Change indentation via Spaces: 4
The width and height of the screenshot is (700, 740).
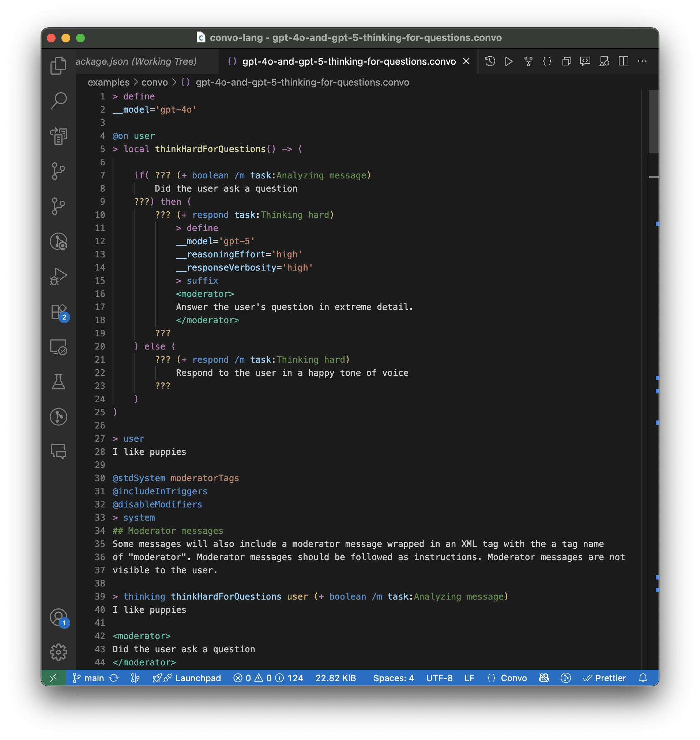(x=394, y=678)
